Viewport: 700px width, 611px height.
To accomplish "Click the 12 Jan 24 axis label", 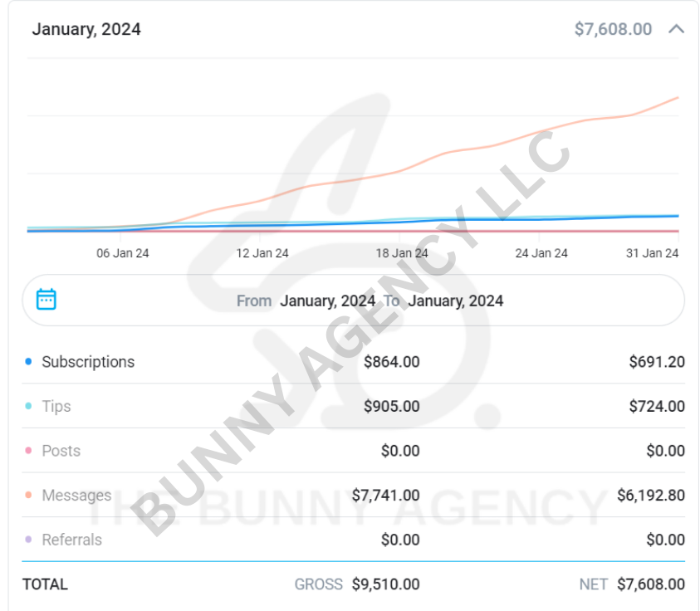I will coord(262,253).
